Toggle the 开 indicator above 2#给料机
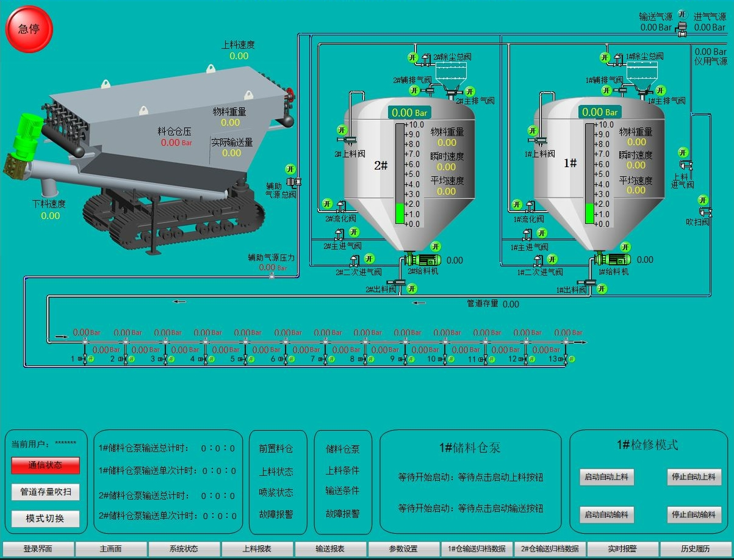734x560 pixels. 435,246
